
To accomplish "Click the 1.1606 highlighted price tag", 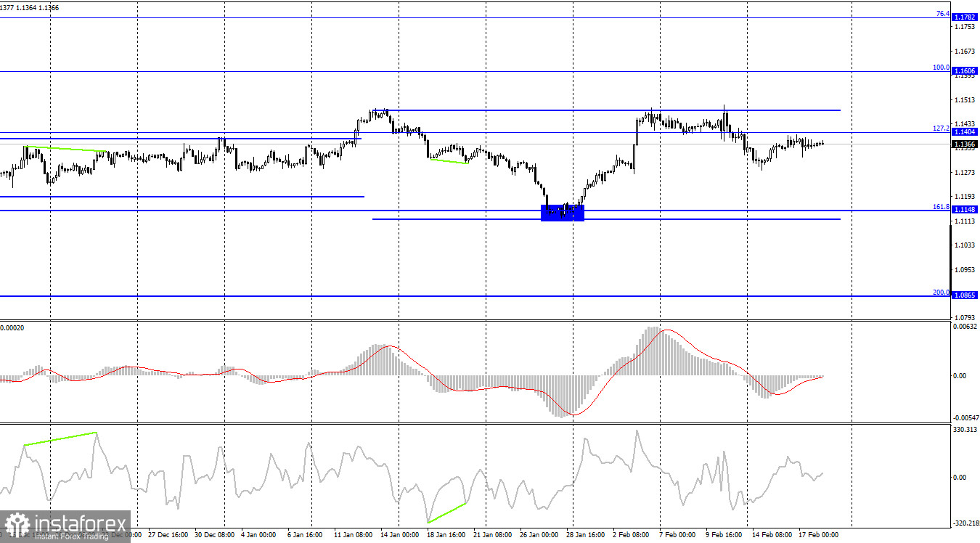I will [965, 71].
